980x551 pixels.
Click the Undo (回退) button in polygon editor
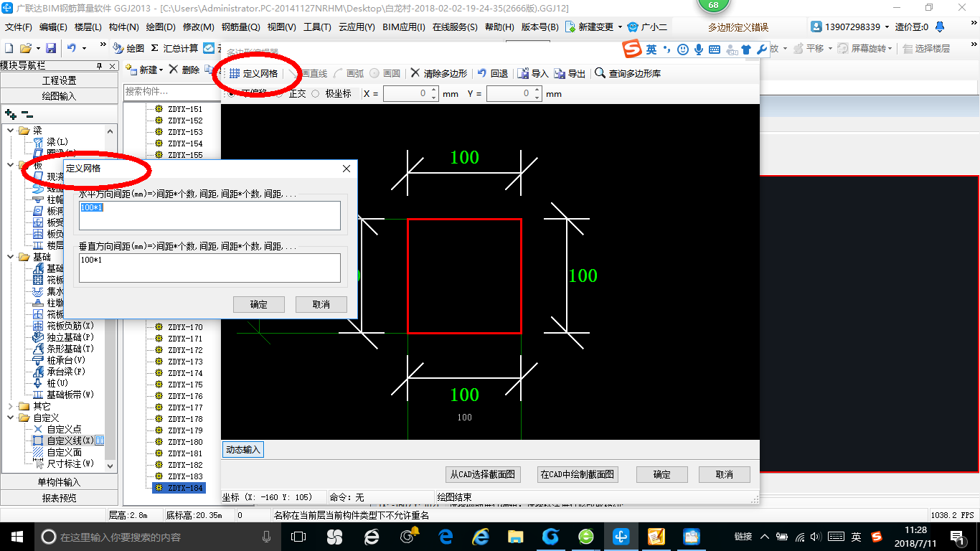492,73
